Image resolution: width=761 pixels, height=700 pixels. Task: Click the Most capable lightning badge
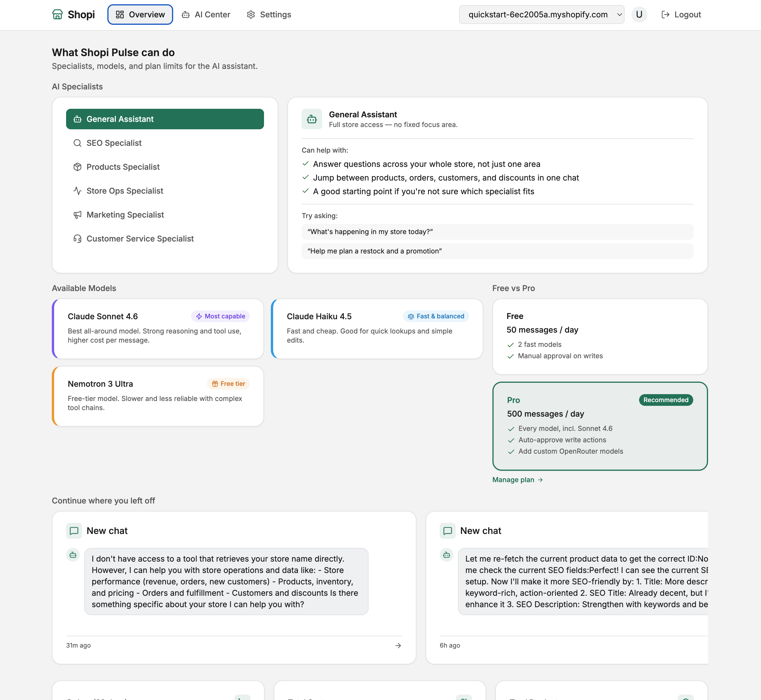pos(220,316)
